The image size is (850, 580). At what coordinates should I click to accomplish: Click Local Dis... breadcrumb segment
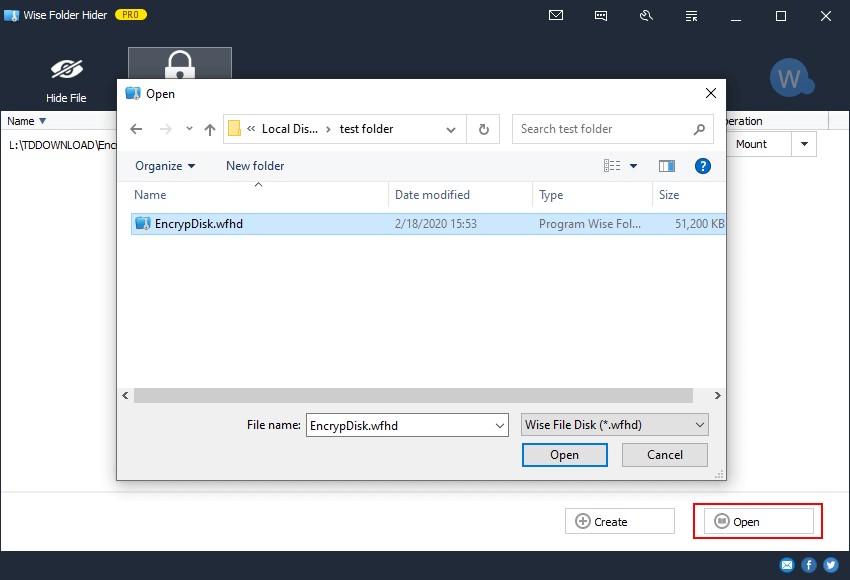290,128
